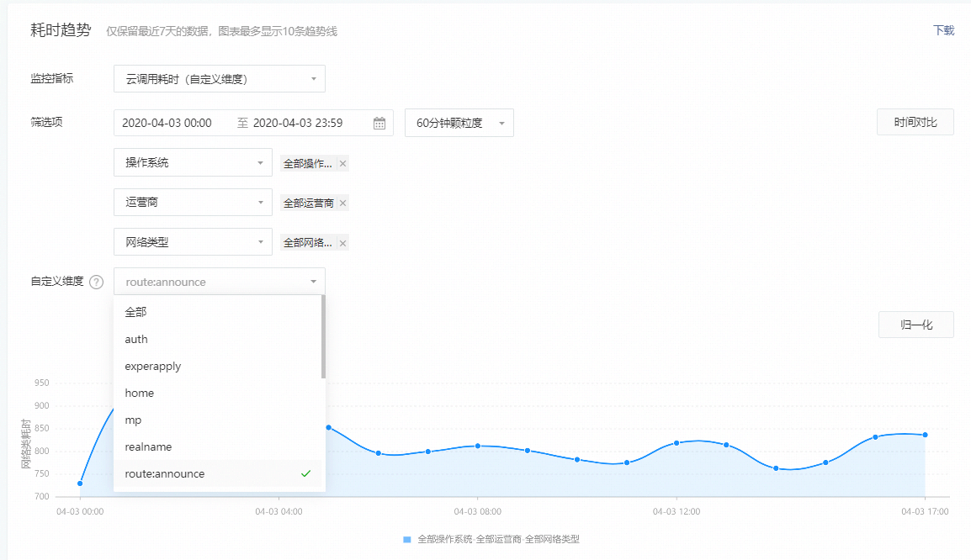Click the chart data point at 04-03 00:00
The image size is (971, 560).
80,483
